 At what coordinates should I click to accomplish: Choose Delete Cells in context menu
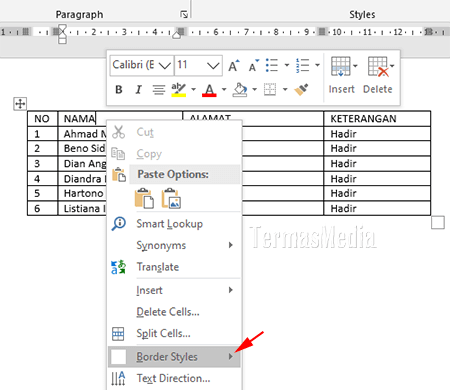pyautogui.click(x=174, y=312)
